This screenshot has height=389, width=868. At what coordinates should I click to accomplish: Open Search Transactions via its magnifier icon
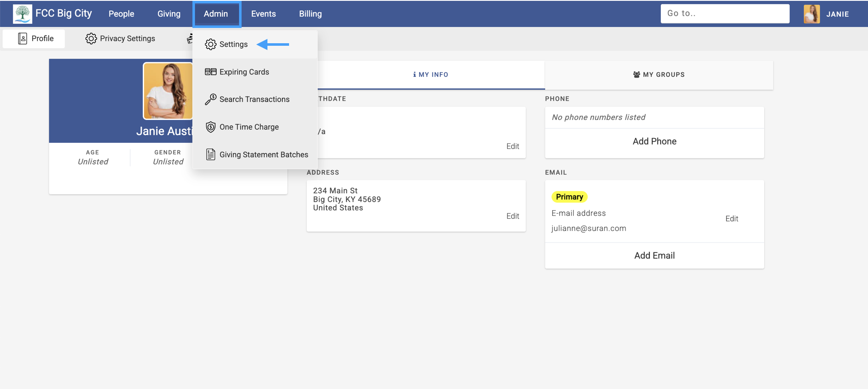point(210,99)
